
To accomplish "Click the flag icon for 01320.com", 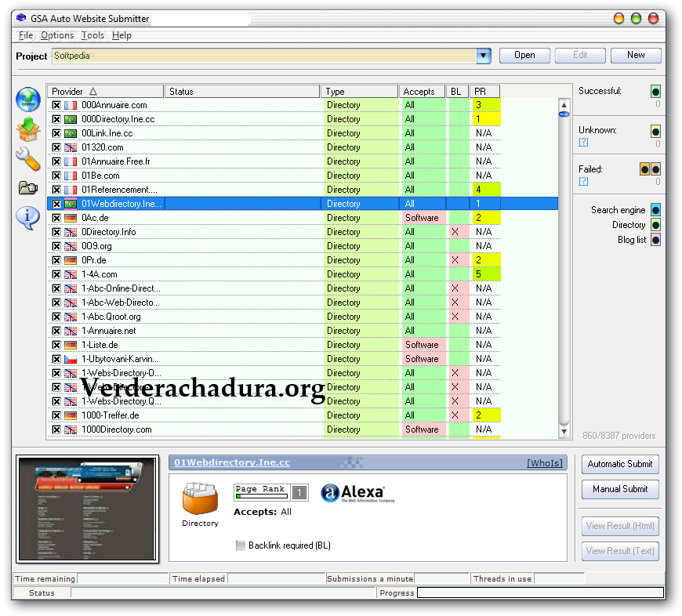I will pyautogui.click(x=71, y=147).
